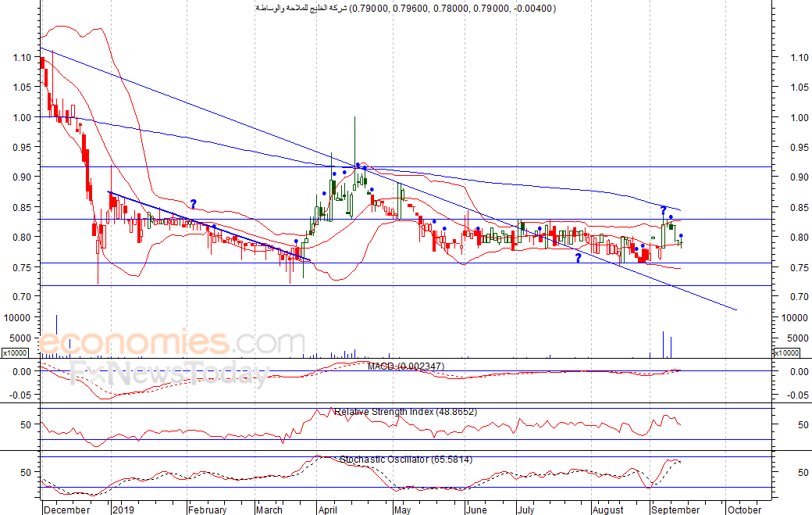The height and width of the screenshot is (515, 812).
Task: Click the x10000 scale box on the right axis
Action: click(x=787, y=352)
